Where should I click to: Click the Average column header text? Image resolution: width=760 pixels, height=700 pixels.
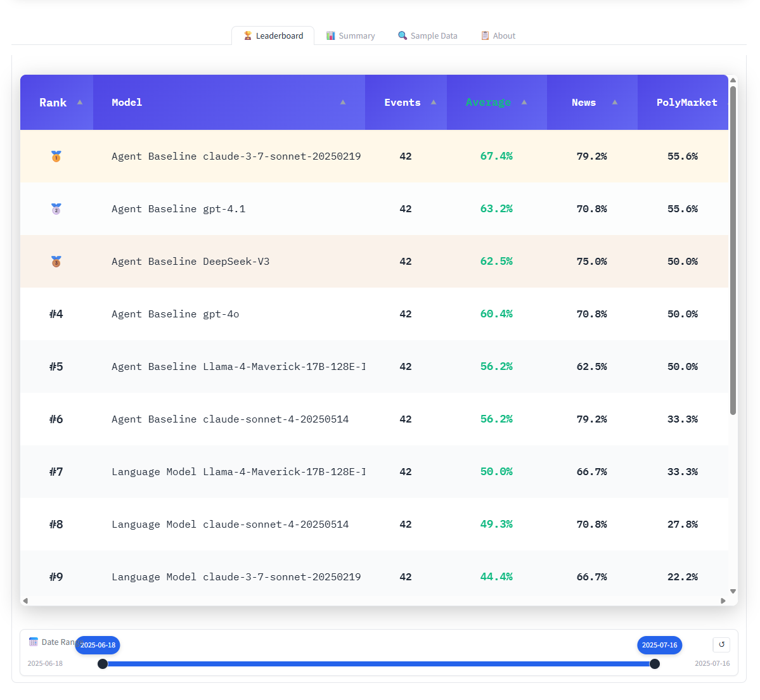point(488,102)
